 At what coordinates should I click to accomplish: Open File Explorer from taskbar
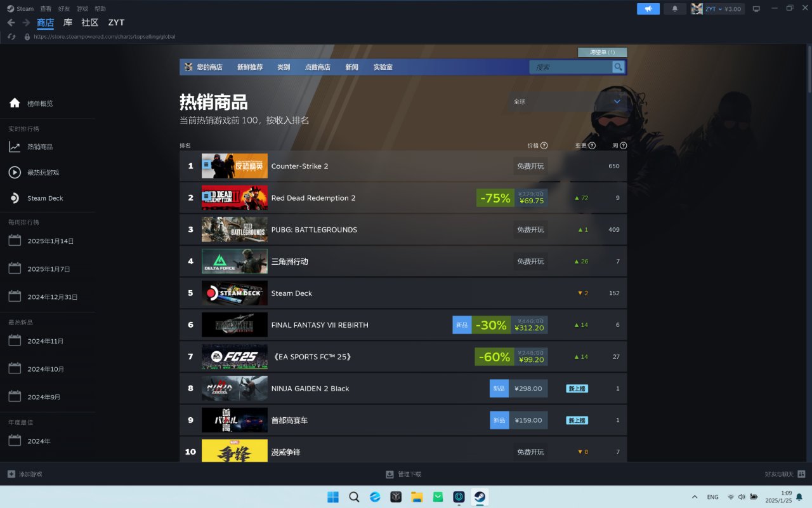coord(417,497)
